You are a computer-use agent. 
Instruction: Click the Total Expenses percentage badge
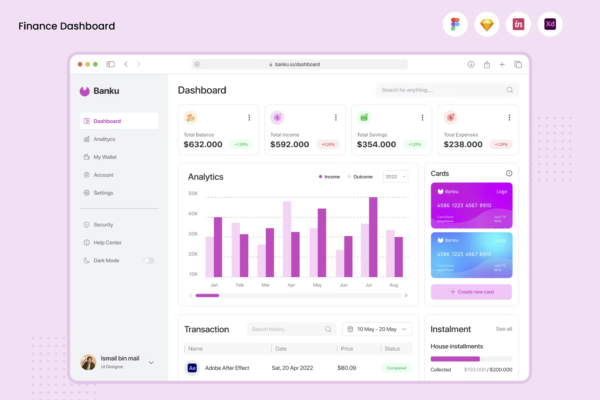click(x=501, y=144)
